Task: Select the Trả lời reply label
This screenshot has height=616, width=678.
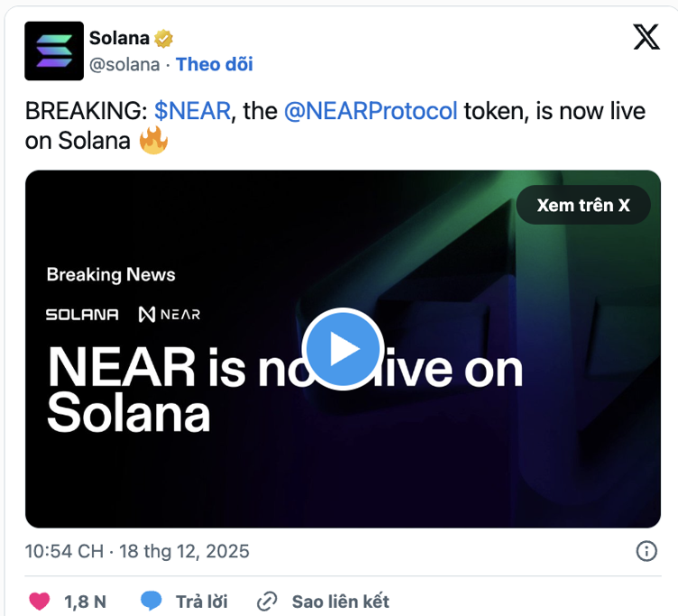Action: click(x=201, y=602)
